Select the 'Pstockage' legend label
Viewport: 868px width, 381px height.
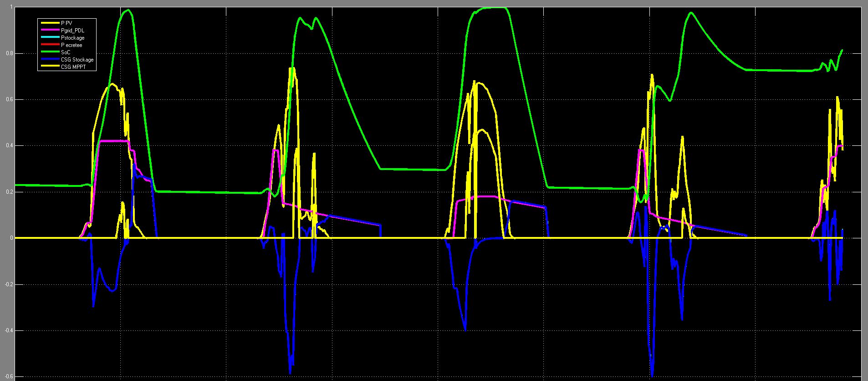[73, 38]
